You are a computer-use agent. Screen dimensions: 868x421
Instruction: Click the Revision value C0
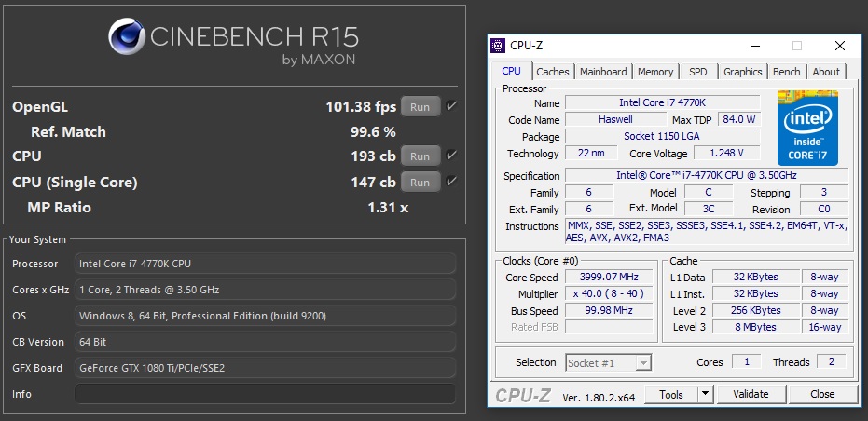824,210
